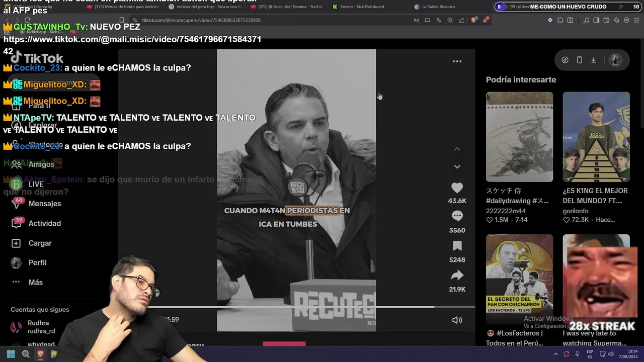This screenshot has width=644, height=362.
Task: Click the browser share page icon
Action: (x=461, y=20)
